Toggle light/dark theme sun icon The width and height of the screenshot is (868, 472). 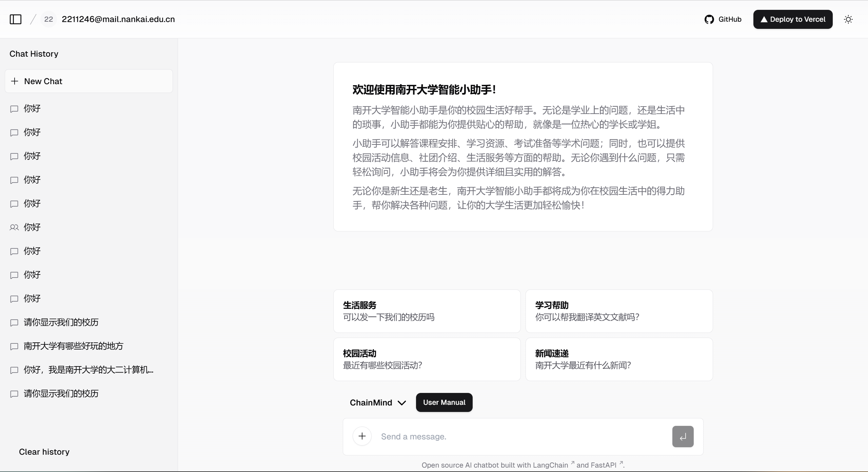848,19
